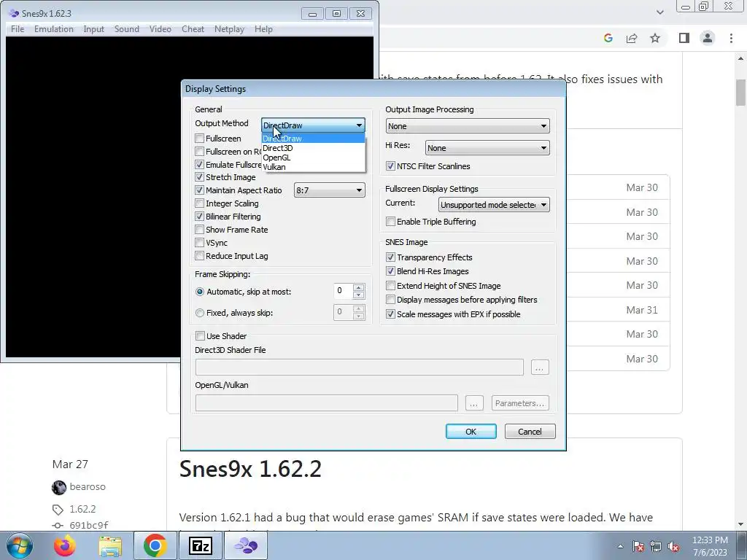Image resolution: width=747 pixels, height=560 pixels.
Task: Browse for the Direct3D shader file
Action: pos(539,367)
